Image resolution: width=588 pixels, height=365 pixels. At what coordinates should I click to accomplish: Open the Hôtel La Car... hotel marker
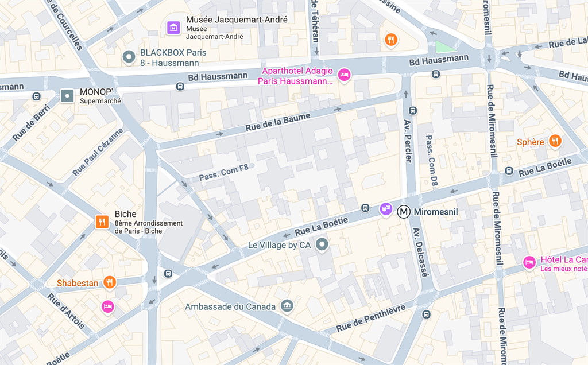529,262
